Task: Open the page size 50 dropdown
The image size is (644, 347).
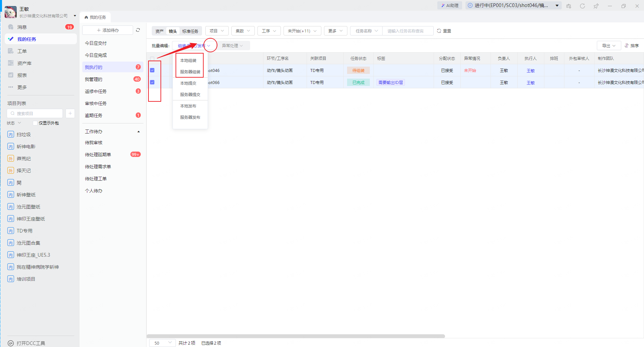Action: (163, 343)
